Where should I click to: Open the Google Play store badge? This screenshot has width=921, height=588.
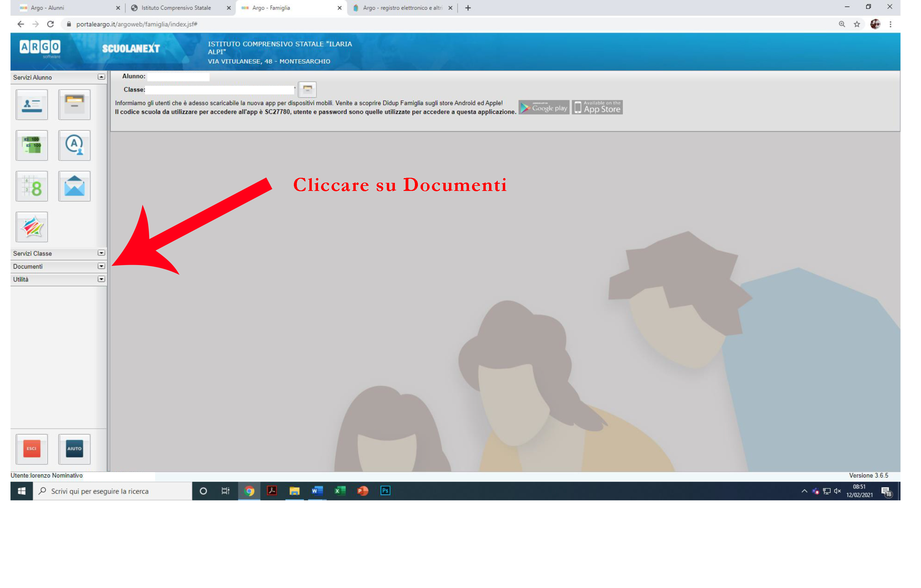(544, 108)
